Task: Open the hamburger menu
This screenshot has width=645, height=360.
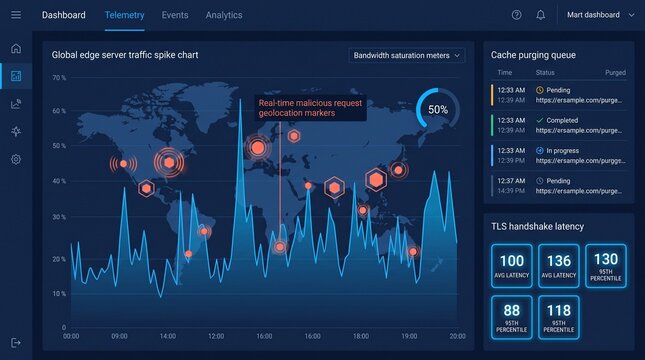Action: tap(16, 15)
